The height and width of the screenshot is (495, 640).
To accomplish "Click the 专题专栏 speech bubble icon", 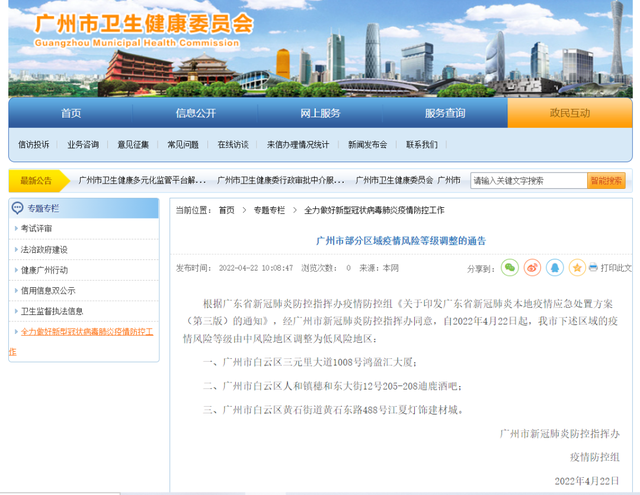I will 17,208.
